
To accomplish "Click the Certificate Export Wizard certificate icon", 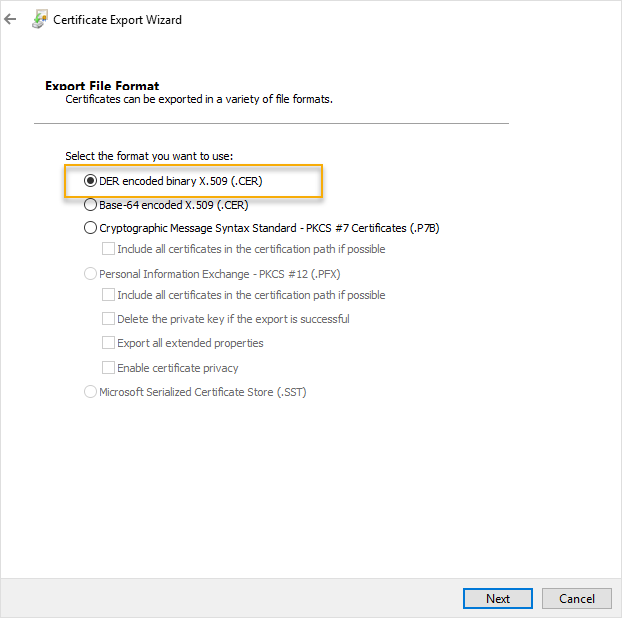I will tap(38, 19).
